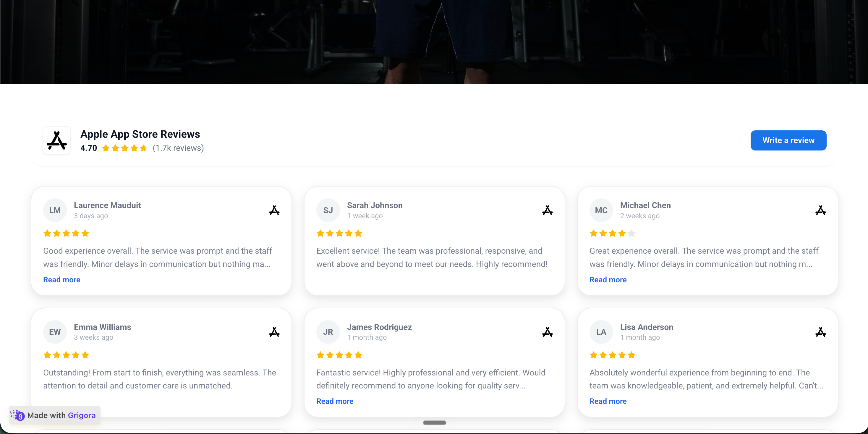Click App Store icon on Sarah Johnson's review

(547, 210)
